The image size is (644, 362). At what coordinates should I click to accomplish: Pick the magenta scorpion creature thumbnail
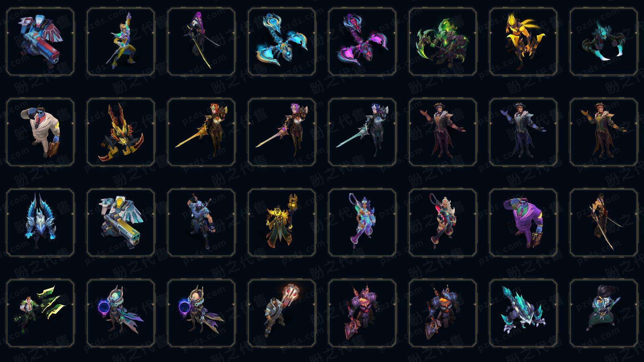tap(362, 42)
